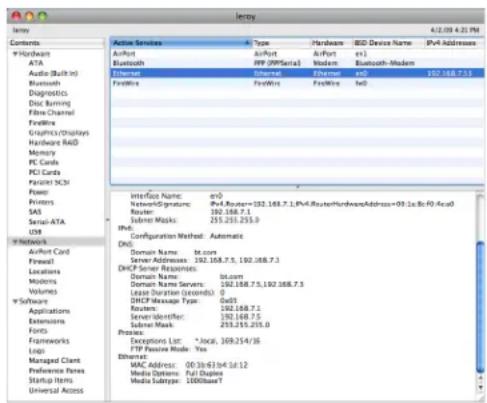Select the AirPort service row
Screen dimensions: 487x403
pos(297,53)
